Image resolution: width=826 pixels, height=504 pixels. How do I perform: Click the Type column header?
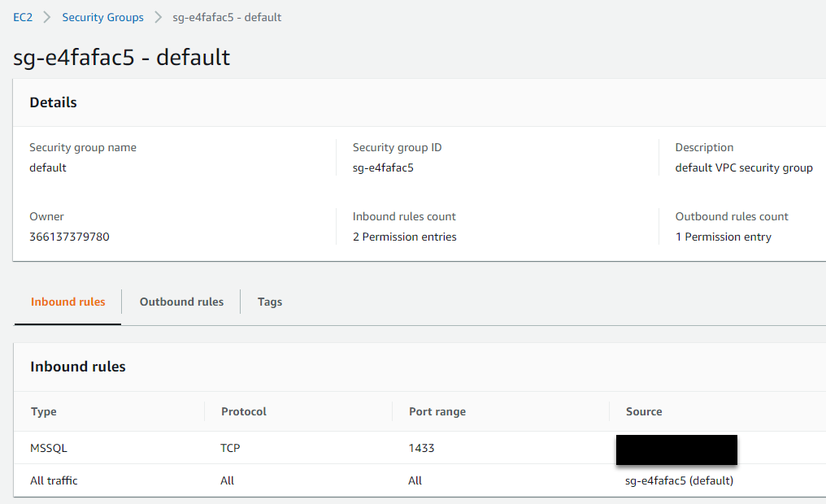click(x=44, y=412)
